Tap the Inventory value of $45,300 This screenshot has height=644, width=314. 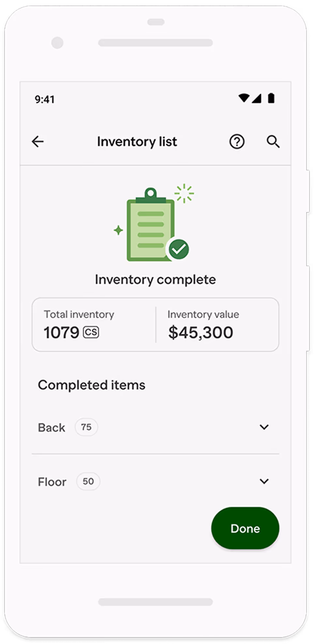(200, 332)
